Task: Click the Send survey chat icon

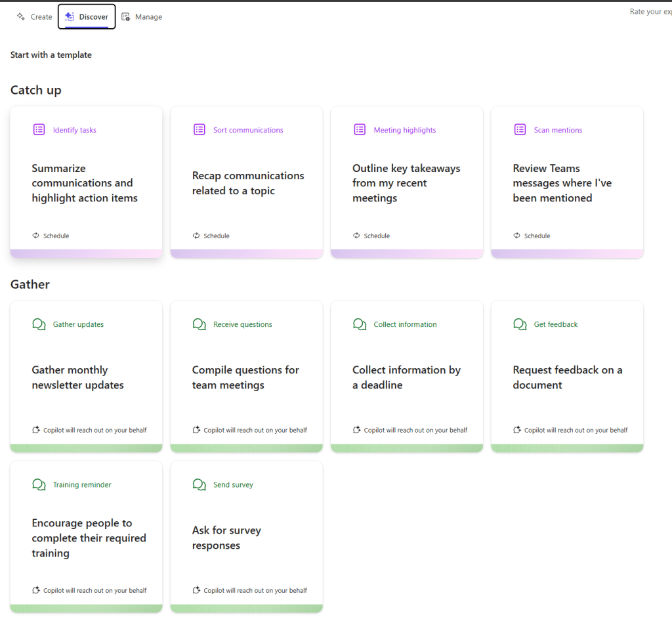Action: pyautogui.click(x=199, y=484)
